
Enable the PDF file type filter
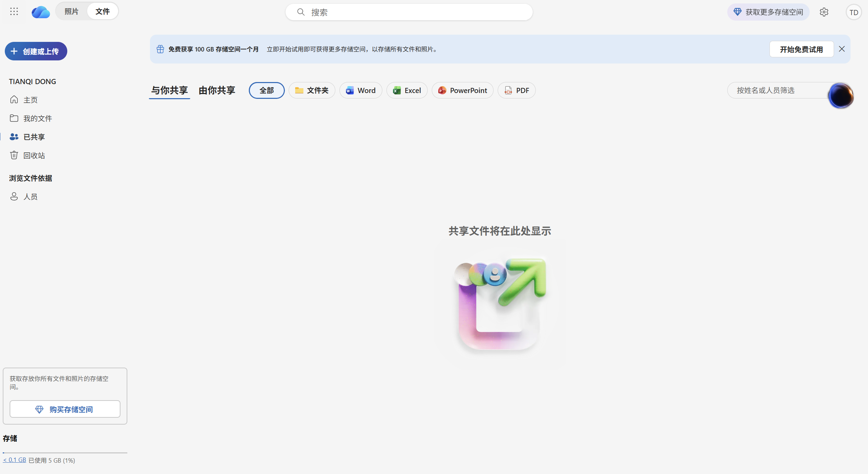coord(516,90)
